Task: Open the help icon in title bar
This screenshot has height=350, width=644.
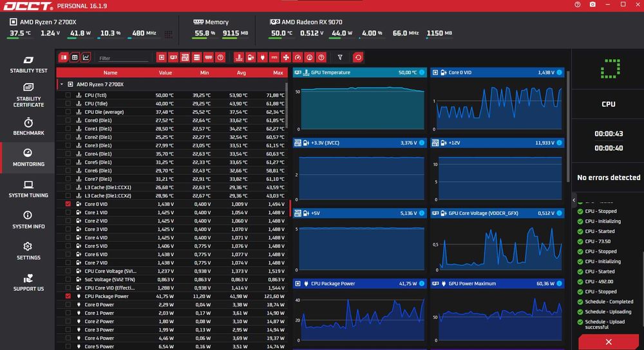Action: click(578, 5)
